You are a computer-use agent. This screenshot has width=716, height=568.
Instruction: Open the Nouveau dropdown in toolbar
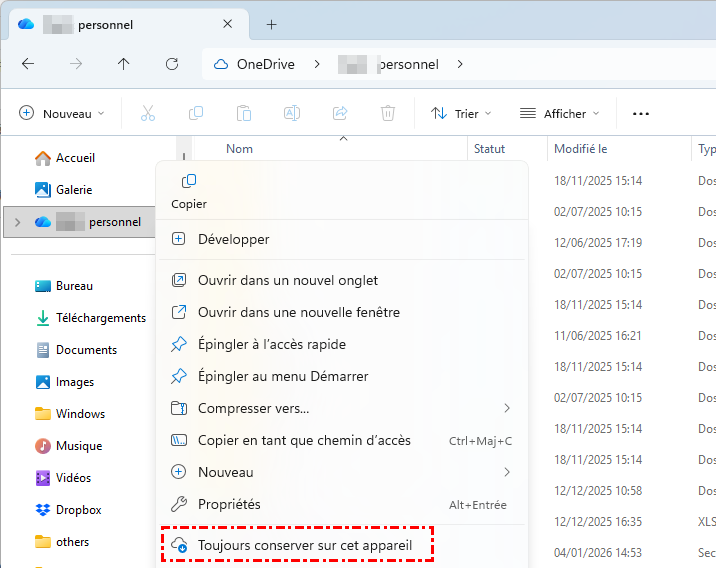pos(62,114)
